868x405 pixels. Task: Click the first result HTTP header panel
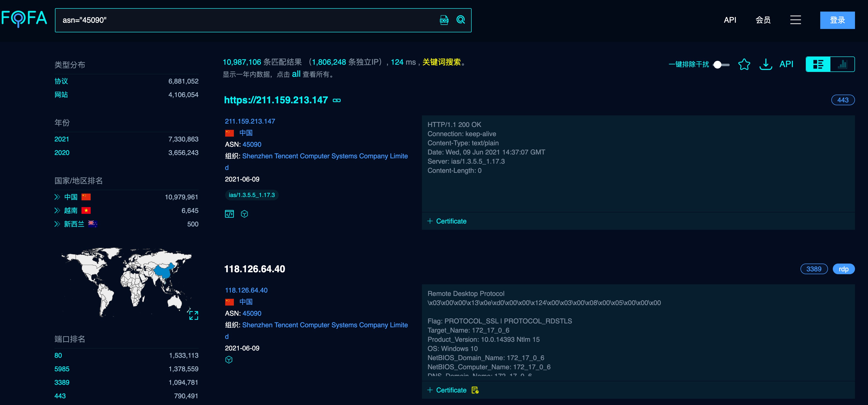click(x=638, y=164)
